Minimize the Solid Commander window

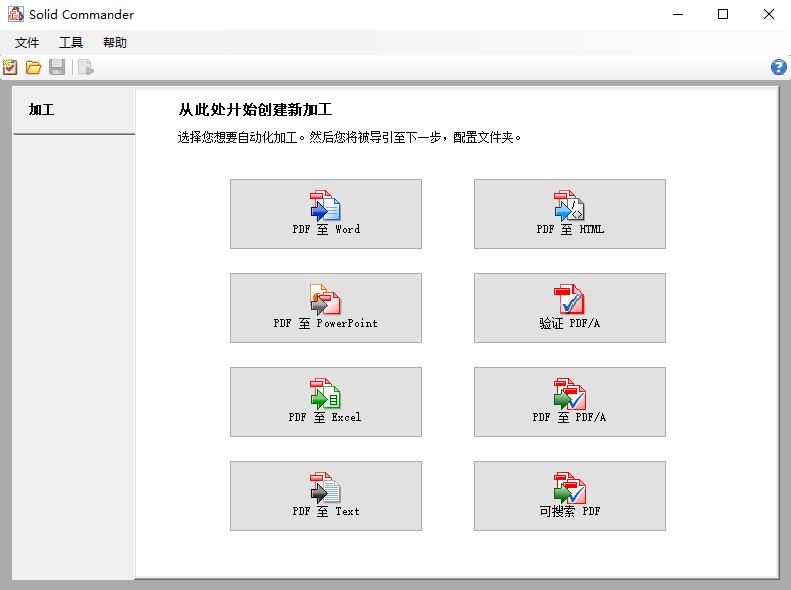[678, 14]
